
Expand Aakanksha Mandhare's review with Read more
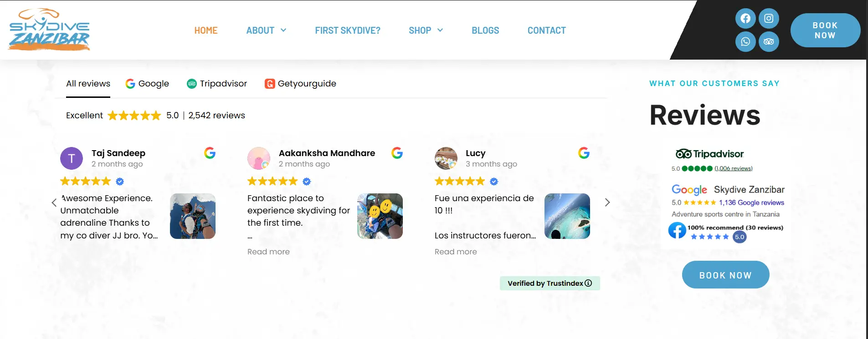(268, 252)
